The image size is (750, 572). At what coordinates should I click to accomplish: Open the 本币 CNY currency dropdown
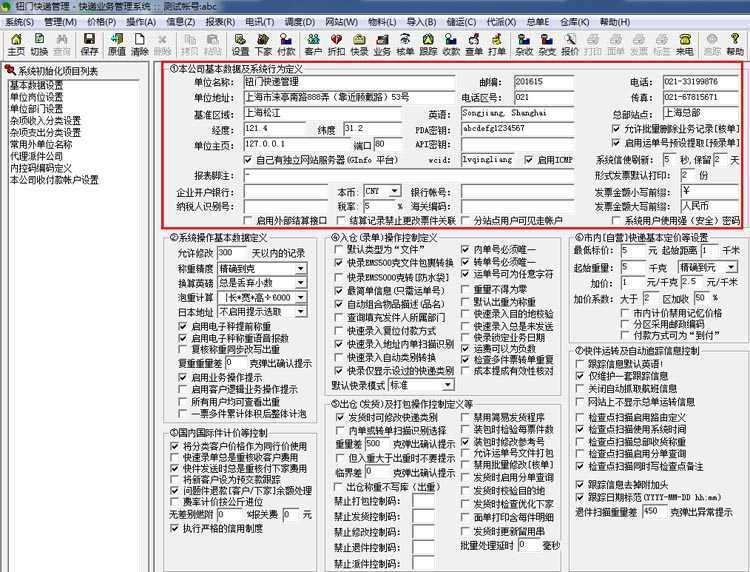pos(394,191)
